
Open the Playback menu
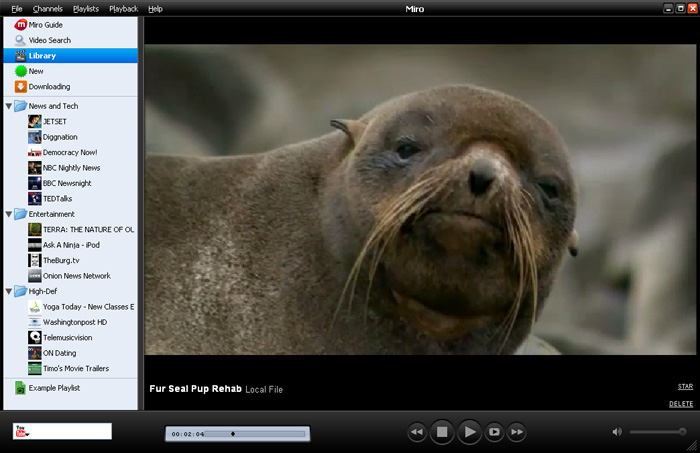[x=123, y=8]
